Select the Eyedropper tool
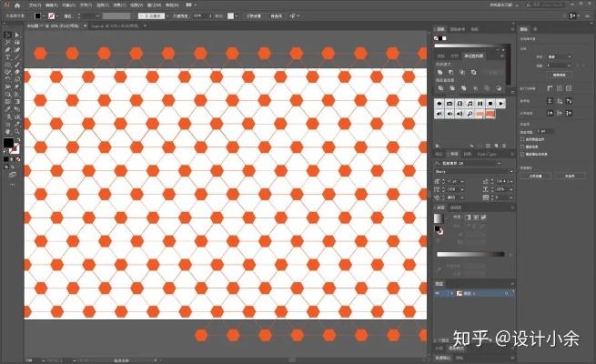Image resolution: width=596 pixels, height=364 pixels. coord(7,109)
